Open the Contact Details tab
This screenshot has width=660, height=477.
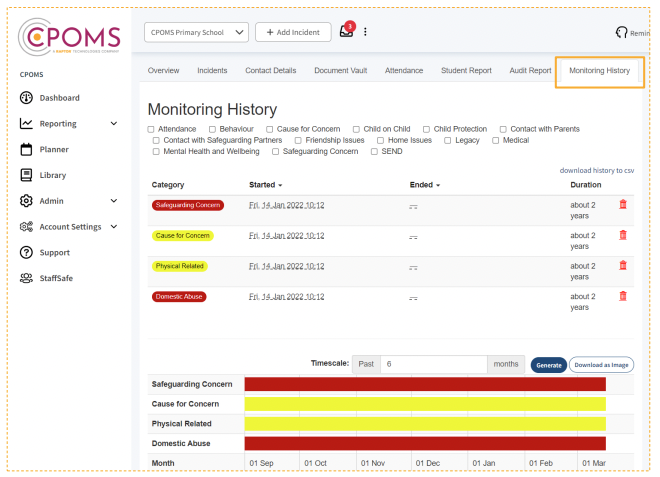coord(271,70)
